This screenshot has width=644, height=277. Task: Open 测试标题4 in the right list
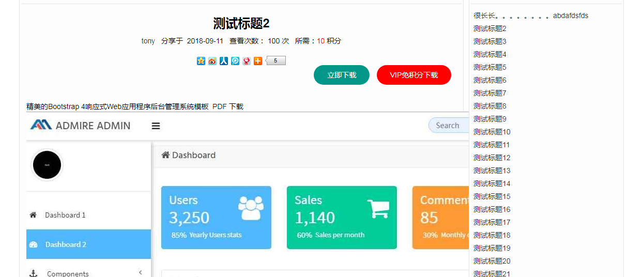[490, 54]
